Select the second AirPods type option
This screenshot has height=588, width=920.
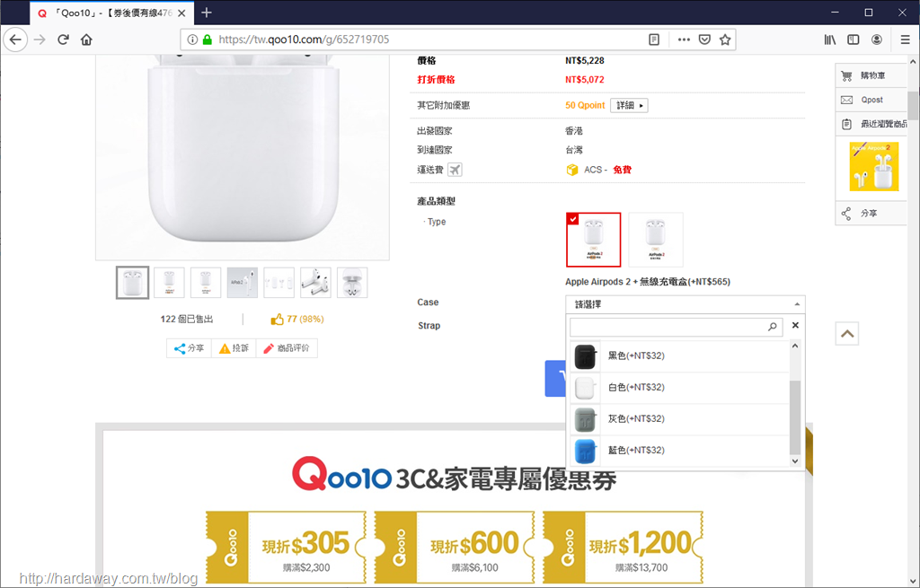(655, 240)
